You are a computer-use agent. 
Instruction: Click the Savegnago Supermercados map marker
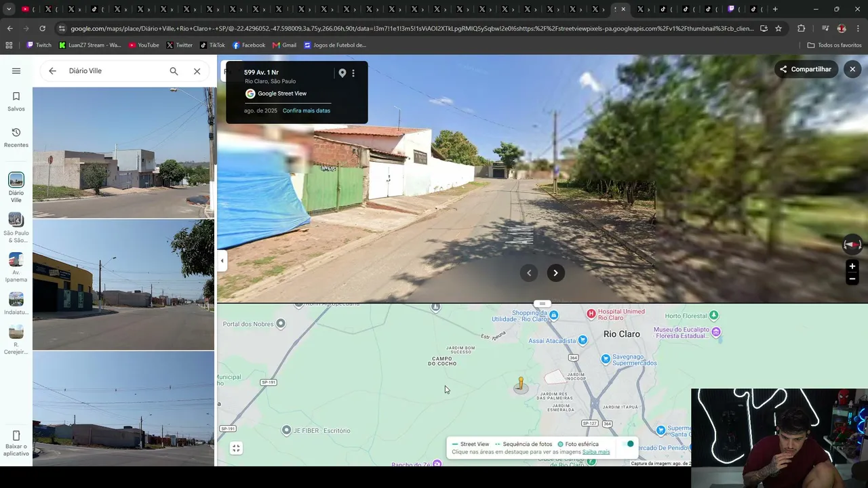(606, 359)
